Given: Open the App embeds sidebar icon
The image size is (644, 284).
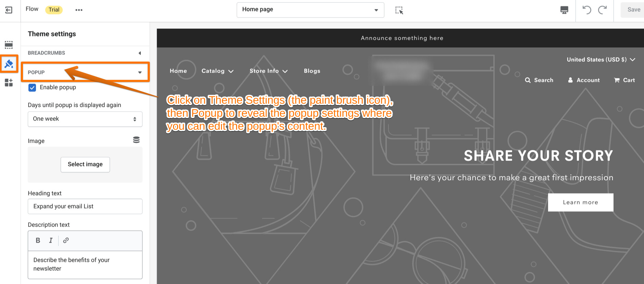Looking at the screenshot, I should click(9, 82).
